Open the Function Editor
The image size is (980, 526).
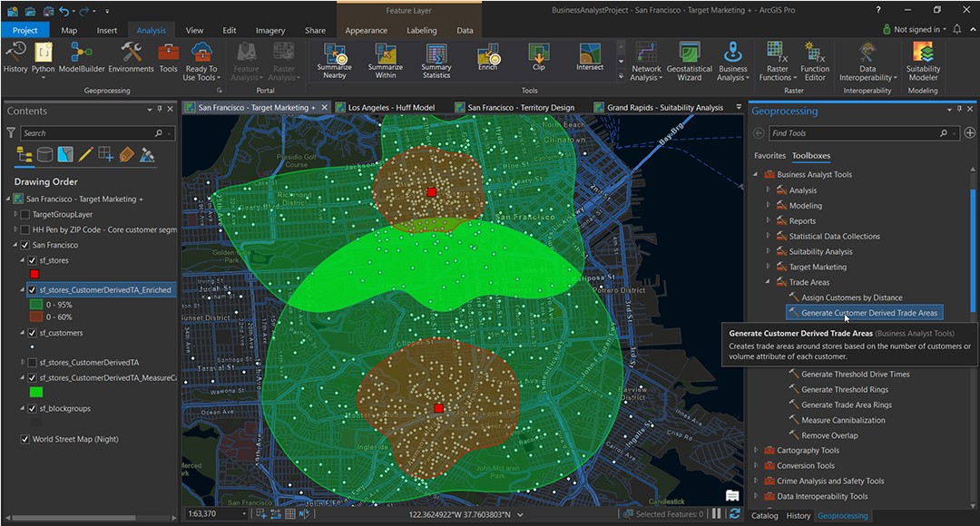tap(815, 62)
